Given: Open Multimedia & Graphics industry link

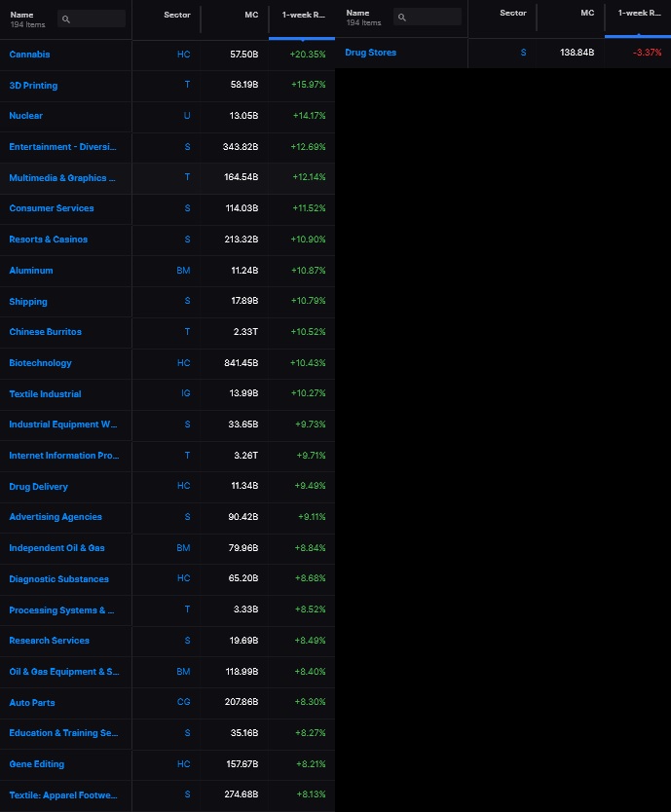Looking at the screenshot, I should click(62, 177).
